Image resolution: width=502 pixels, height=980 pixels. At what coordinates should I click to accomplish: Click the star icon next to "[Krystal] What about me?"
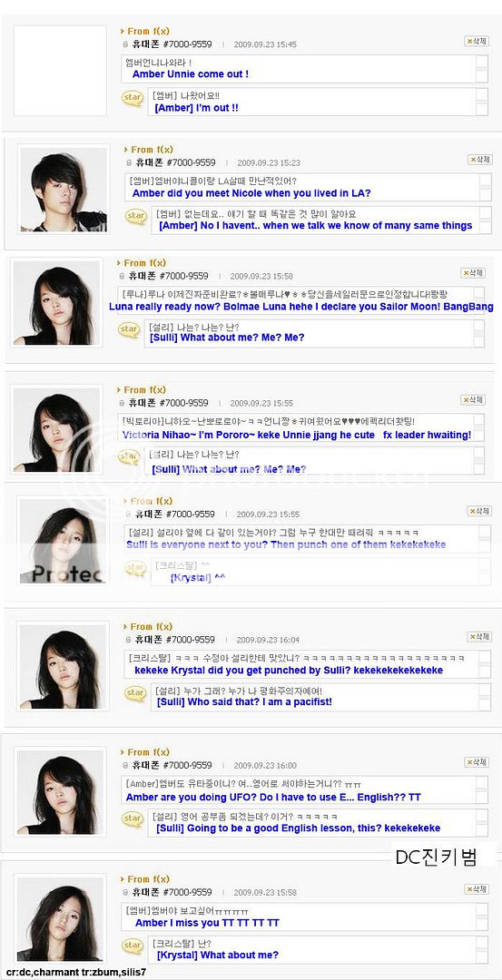point(133,946)
